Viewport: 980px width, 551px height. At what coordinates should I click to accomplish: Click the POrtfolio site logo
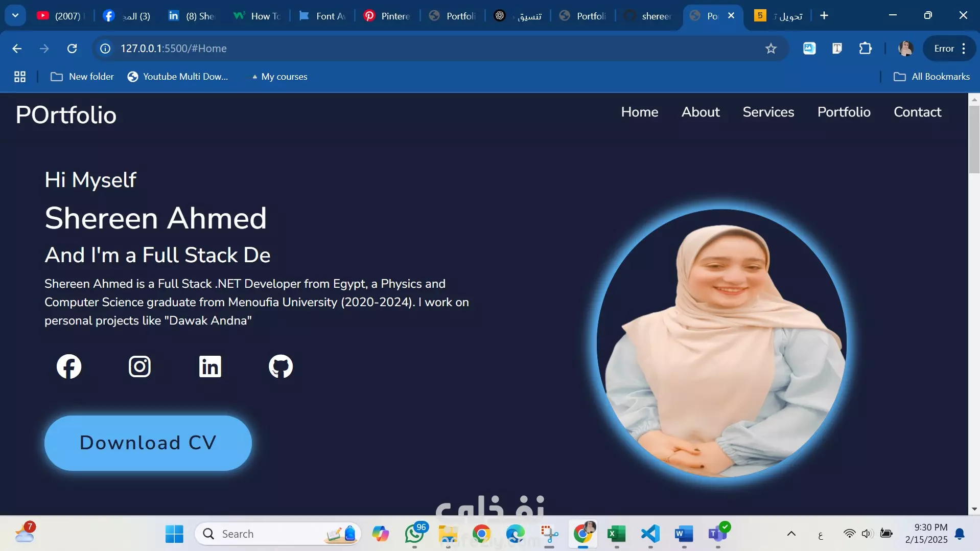(x=66, y=115)
